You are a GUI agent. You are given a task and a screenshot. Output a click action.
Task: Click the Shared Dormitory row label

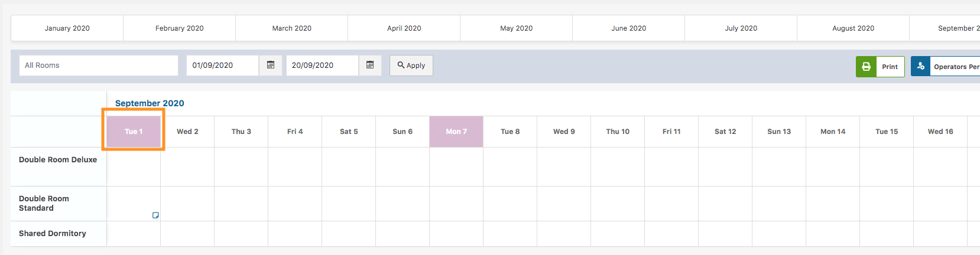(x=53, y=234)
